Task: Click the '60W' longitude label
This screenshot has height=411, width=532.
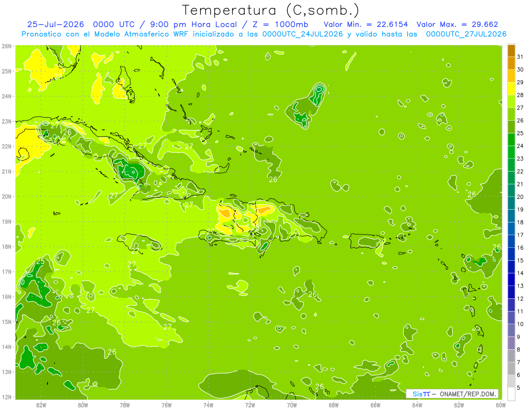Action: coord(501,405)
